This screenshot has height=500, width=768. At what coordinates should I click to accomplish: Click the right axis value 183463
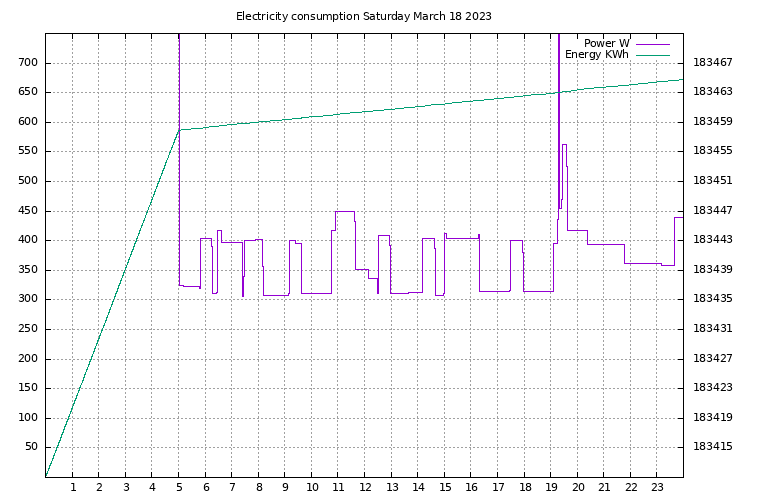(x=713, y=92)
